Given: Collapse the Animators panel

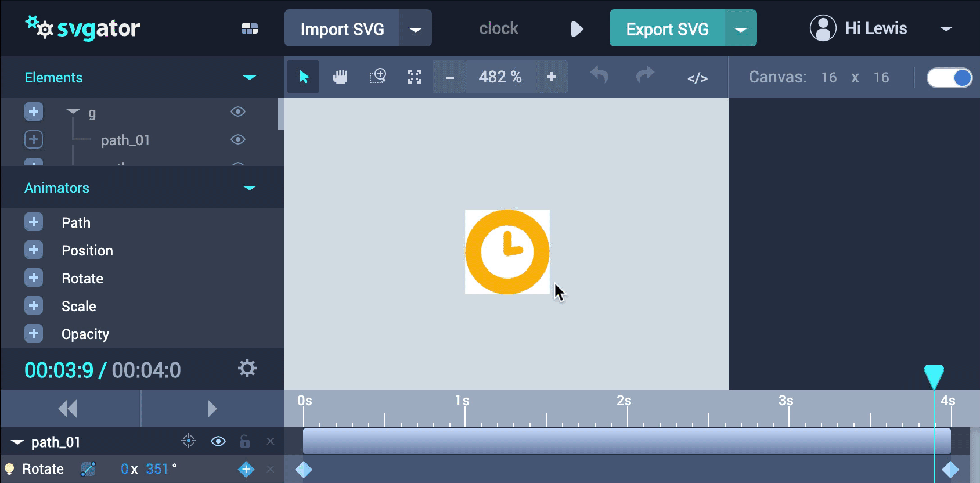Looking at the screenshot, I should point(250,188).
